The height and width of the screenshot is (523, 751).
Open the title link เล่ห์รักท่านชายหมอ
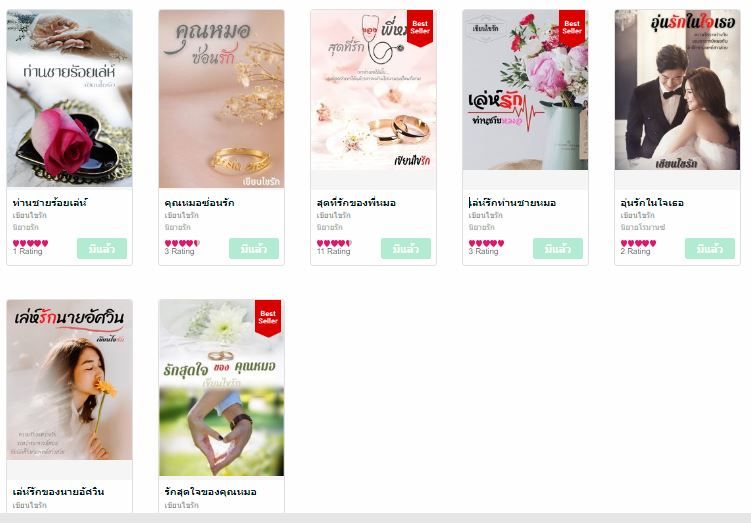(x=512, y=203)
